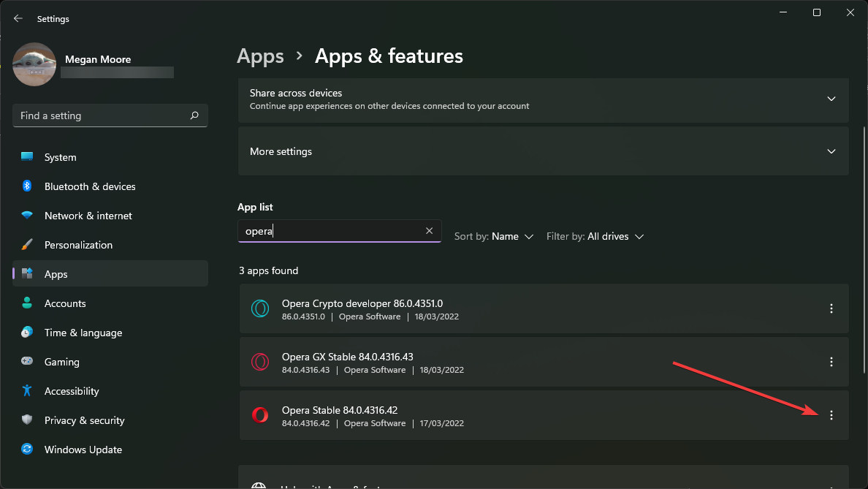Go back using the Settings back arrow
Image resolution: width=868 pixels, height=489 pixels.
click(x=18, y=19)
